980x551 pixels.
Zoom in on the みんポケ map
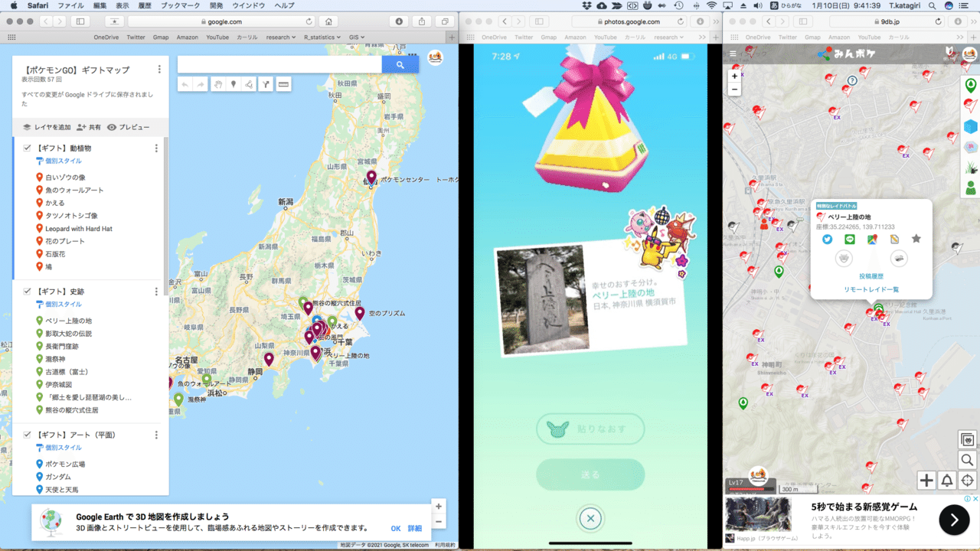pyautogui.click(x=735, y=76)
